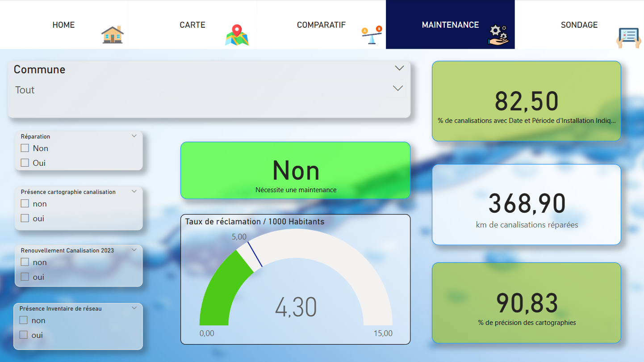Switch to the HOME tab
Viewport: 644px width, 362px height.
tap(63, 25)
